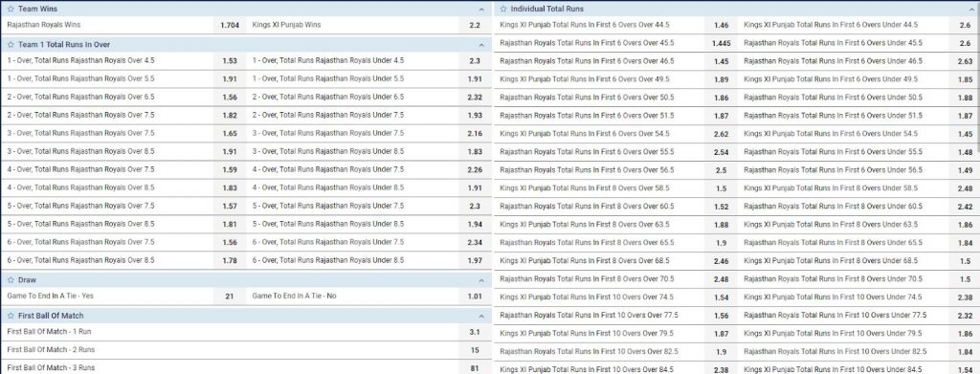Image resolution: width=980 pixels, height=374 pixels.
Task: Bet Kings XI Punjab First 6 Overs Over 44.5
Action: [721, 26]
